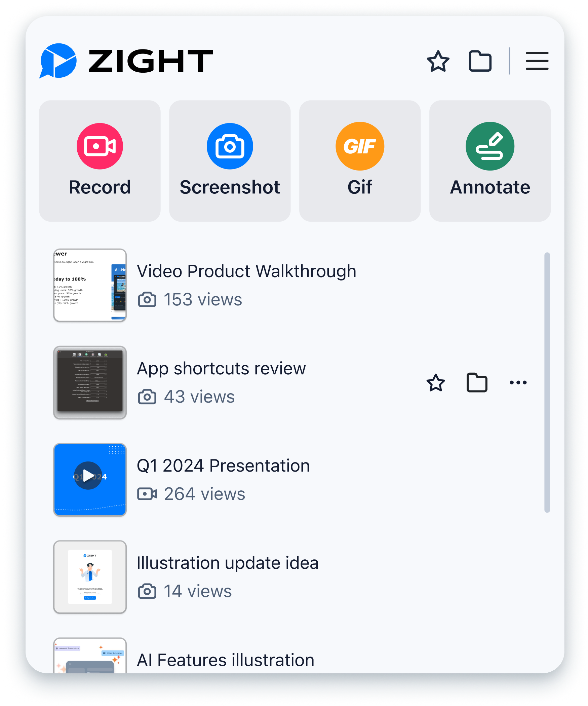Click camera icon beside 153 views
Screen dimensions: 588x706
coord(147,299)
